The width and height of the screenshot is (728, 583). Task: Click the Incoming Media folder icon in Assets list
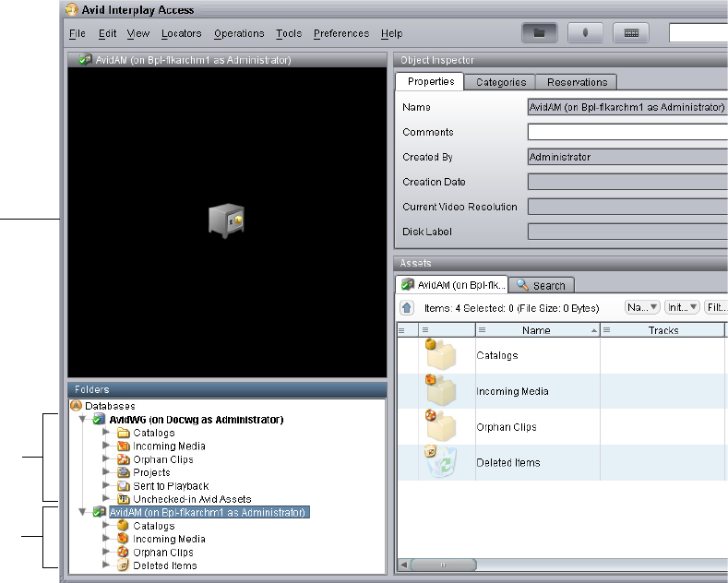440,390
